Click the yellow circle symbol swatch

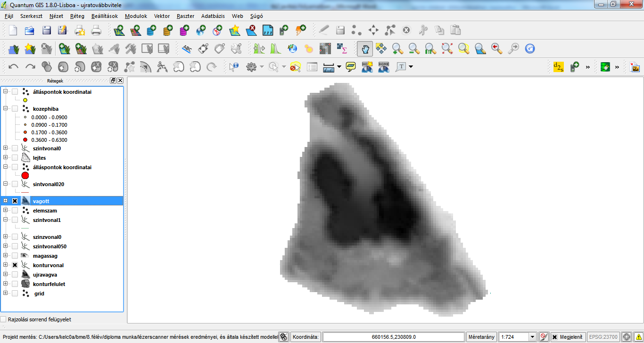tap(25, 100)
